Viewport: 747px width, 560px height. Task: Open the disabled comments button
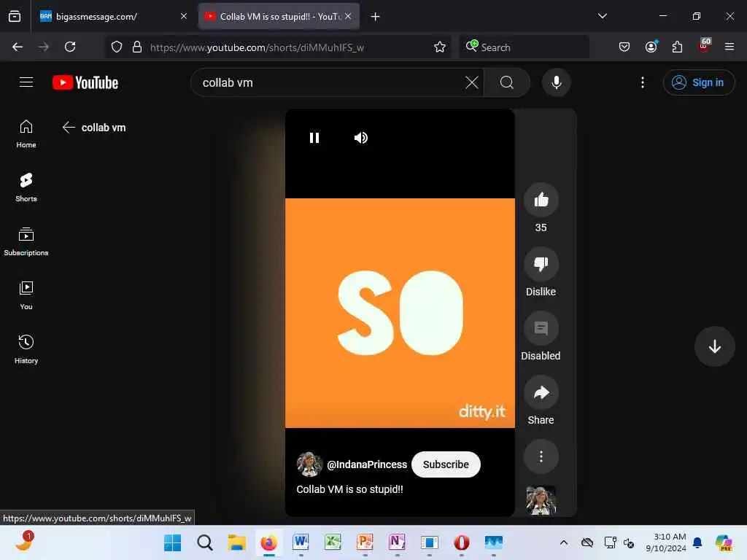click(x=541, y=328)
